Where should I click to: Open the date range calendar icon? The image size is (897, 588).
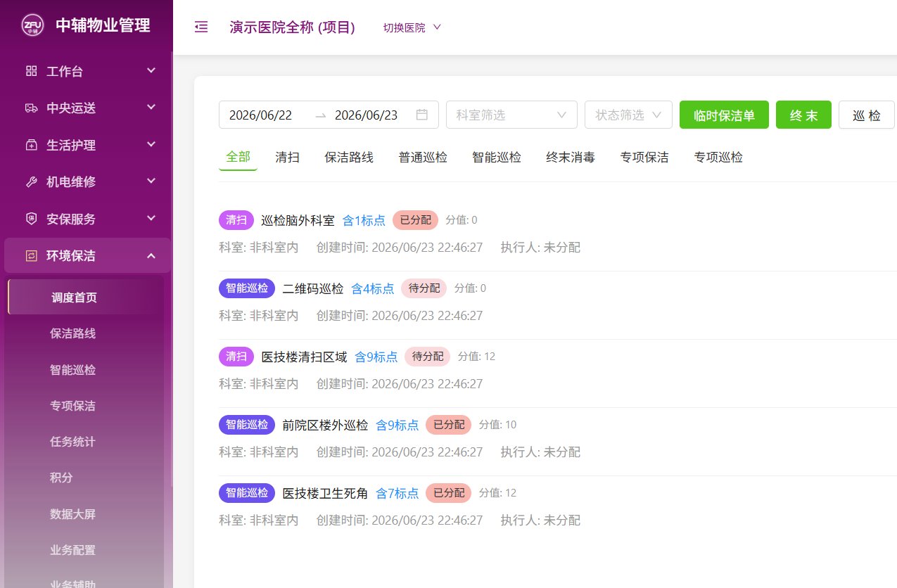pyautogui.click(x=422, y=115)
